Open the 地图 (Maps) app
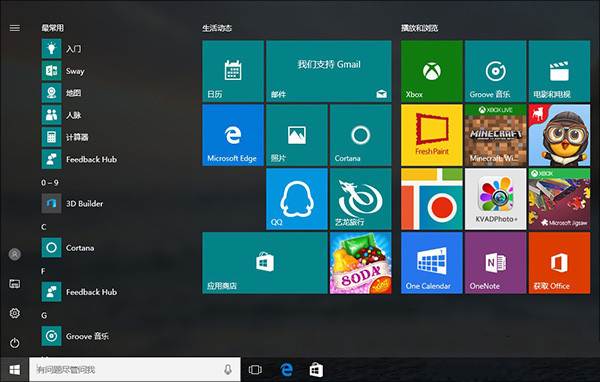The height and width of the screenshot is (382, 600). pos(61,93)
